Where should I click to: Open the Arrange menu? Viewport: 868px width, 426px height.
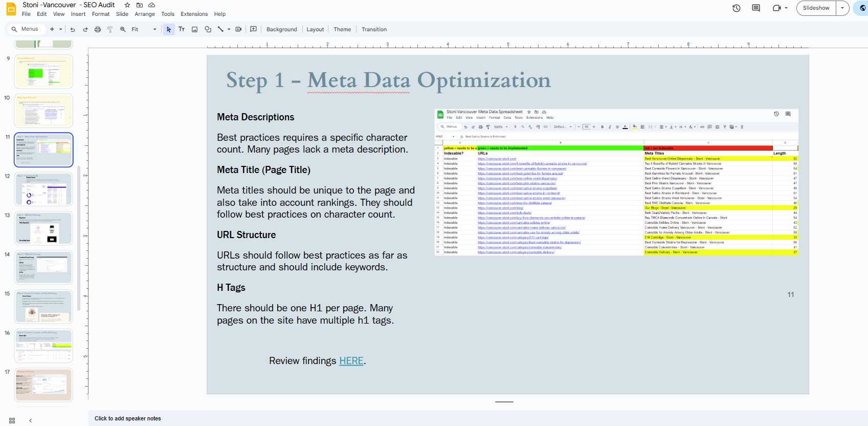[145, 14]
